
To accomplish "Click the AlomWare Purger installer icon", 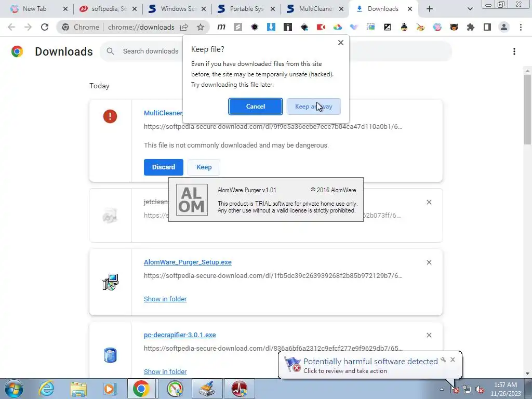I will (110, 282).
